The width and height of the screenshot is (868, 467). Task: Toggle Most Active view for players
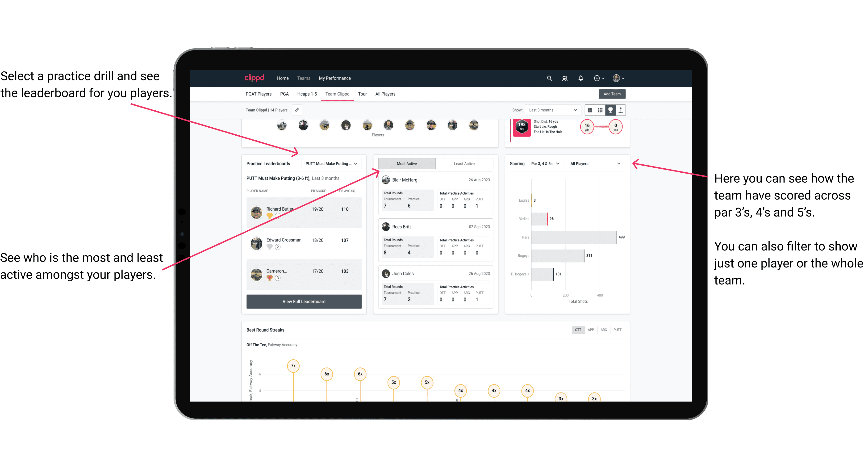coord(406,163)
